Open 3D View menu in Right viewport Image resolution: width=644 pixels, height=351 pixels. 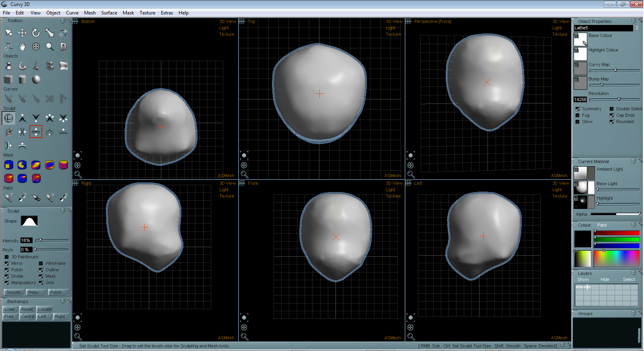click(228, 183)
